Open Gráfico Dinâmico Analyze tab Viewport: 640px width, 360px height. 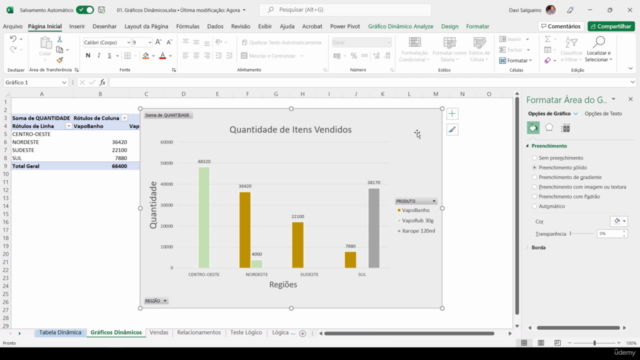click(x=400, y=26)
